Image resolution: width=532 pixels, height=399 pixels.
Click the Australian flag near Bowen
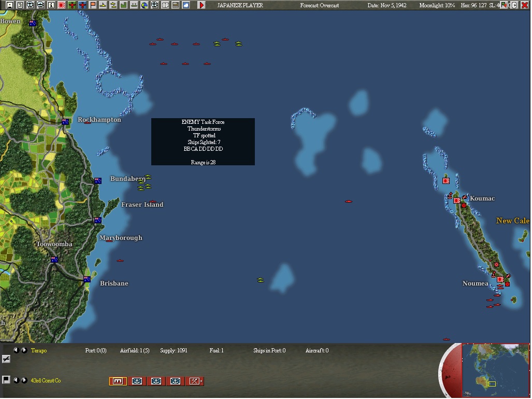pos(33,23)
